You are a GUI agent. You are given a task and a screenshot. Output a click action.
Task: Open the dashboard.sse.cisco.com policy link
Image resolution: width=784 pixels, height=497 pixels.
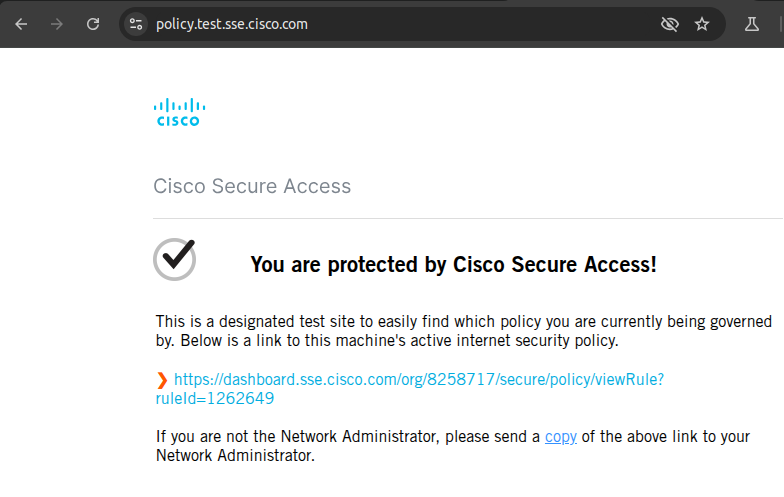tap(418, 380)
